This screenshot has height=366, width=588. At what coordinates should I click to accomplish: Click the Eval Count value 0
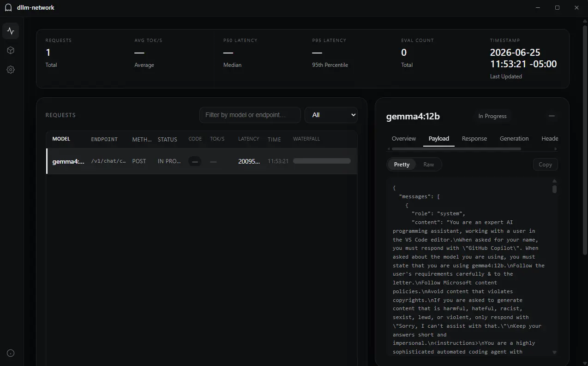404,53
